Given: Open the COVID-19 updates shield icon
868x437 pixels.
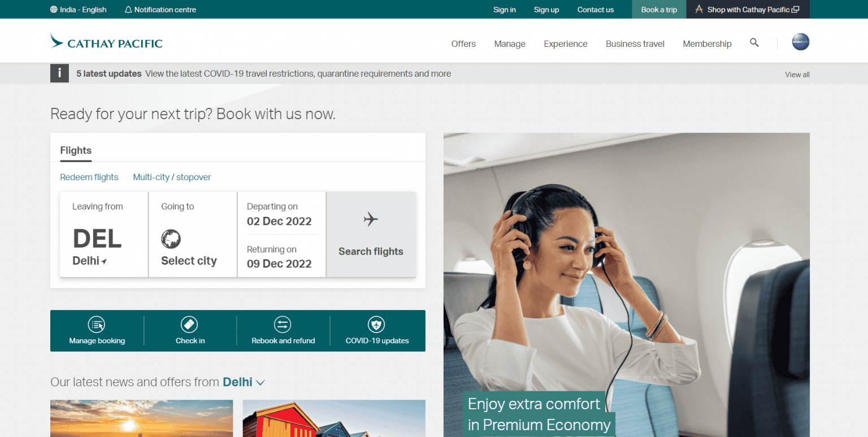Looking at the screenshot, I should [x=376, y=324].
